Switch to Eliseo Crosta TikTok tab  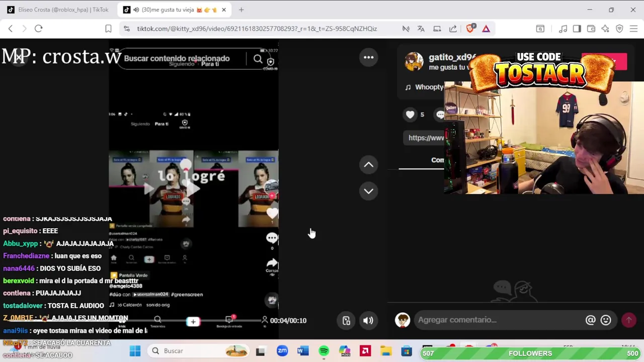click(x=58, y=10)
